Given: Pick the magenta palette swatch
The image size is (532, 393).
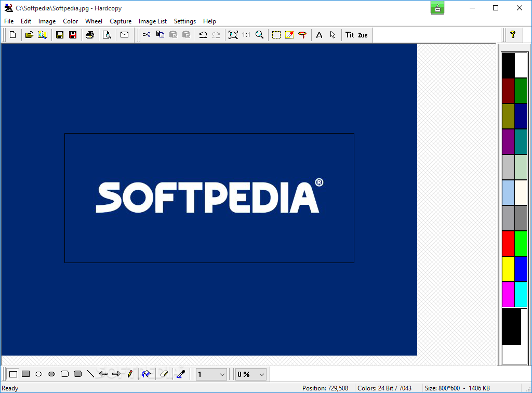Looking at the screenshot, I should (508, 294).
